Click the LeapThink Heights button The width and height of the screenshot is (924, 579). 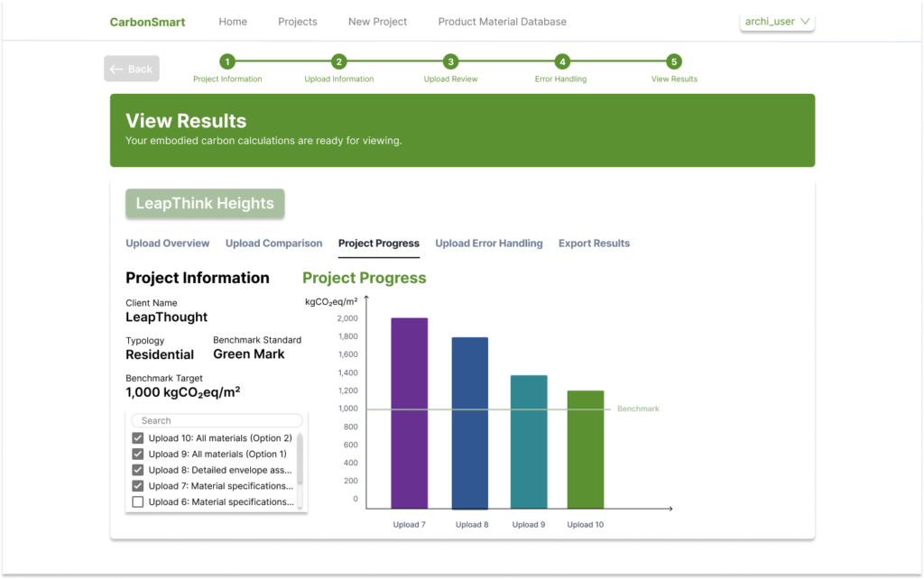point(205,203)
